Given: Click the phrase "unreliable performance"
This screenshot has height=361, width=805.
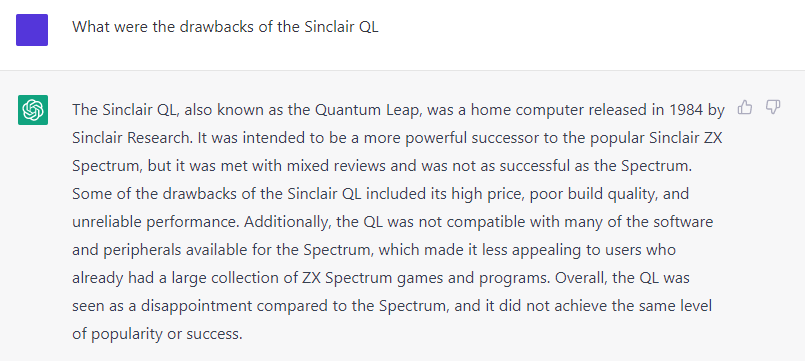Looking at the screenshot, I should pyautogui.click(x=155, y=223).
